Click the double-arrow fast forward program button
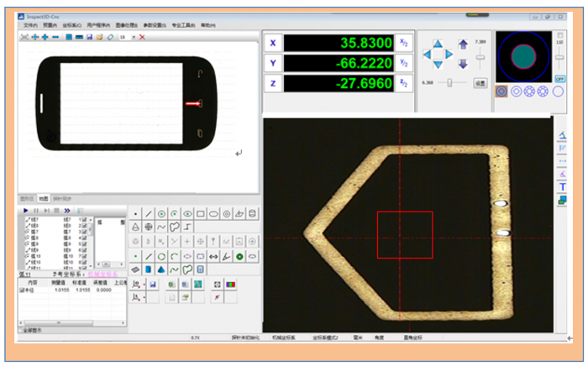This screenshot has height=366, width=588. [67, 211]
